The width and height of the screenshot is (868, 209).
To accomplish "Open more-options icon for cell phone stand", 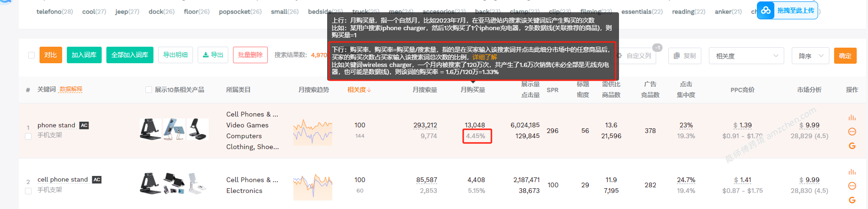I will click(x=852, y=186).
